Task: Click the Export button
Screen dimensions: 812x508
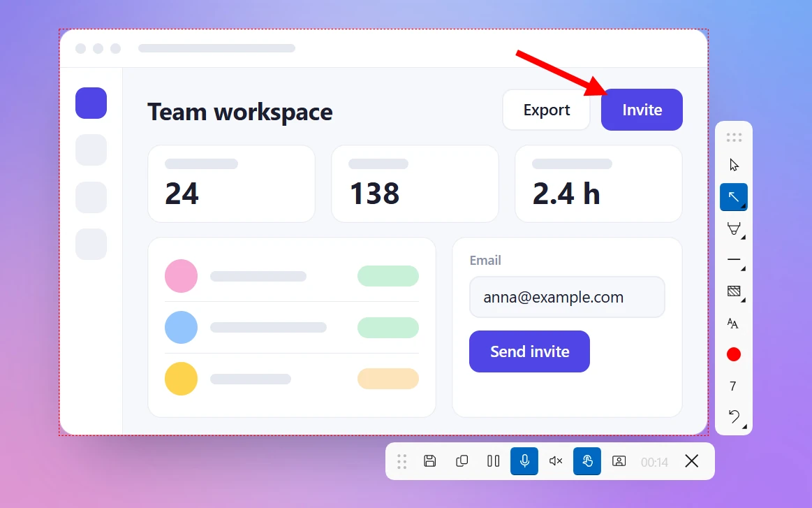Action: [547, 110]
